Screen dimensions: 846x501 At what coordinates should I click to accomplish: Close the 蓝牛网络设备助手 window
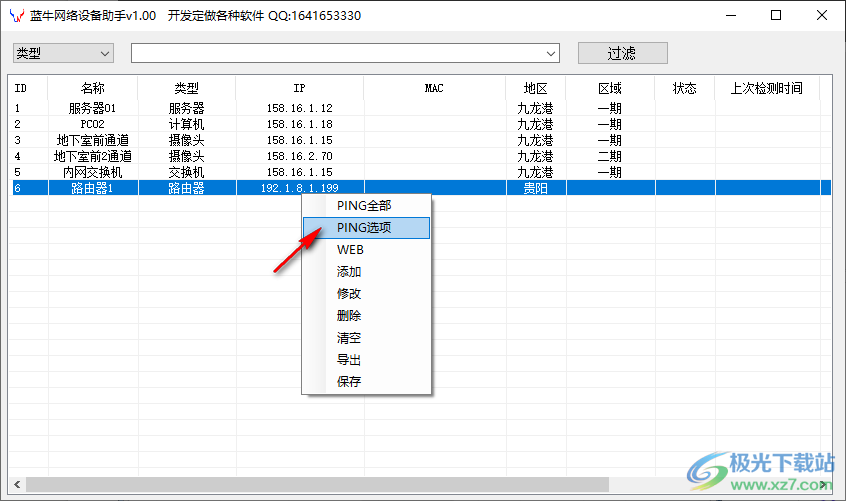pyautogui.click(x=822, y=15)
